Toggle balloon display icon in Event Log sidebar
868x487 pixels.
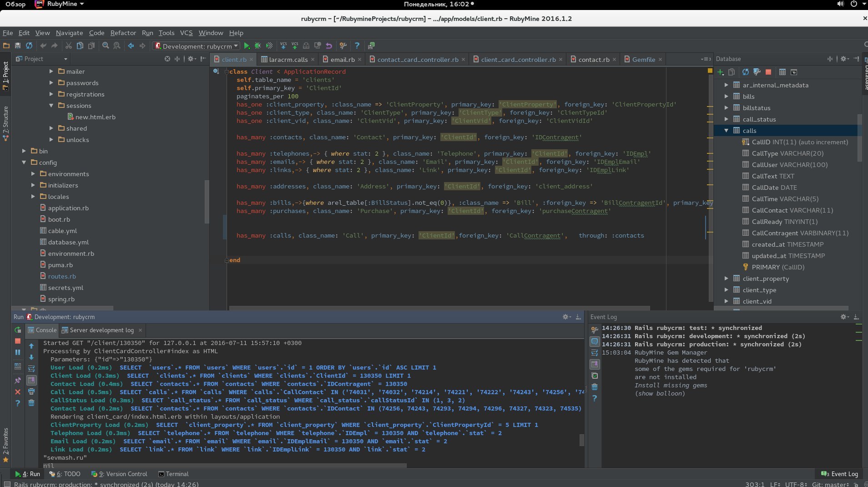[x=595, y=341]
